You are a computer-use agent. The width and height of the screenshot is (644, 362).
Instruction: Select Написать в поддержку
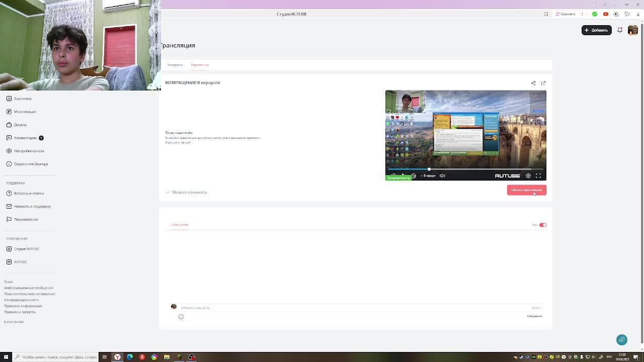click(x=29, y=206)
